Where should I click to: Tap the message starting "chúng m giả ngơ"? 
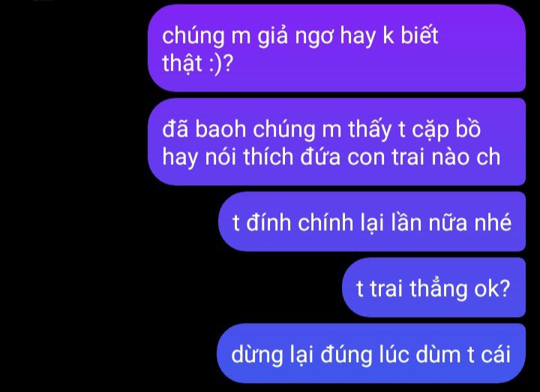(x=337, y=48)
